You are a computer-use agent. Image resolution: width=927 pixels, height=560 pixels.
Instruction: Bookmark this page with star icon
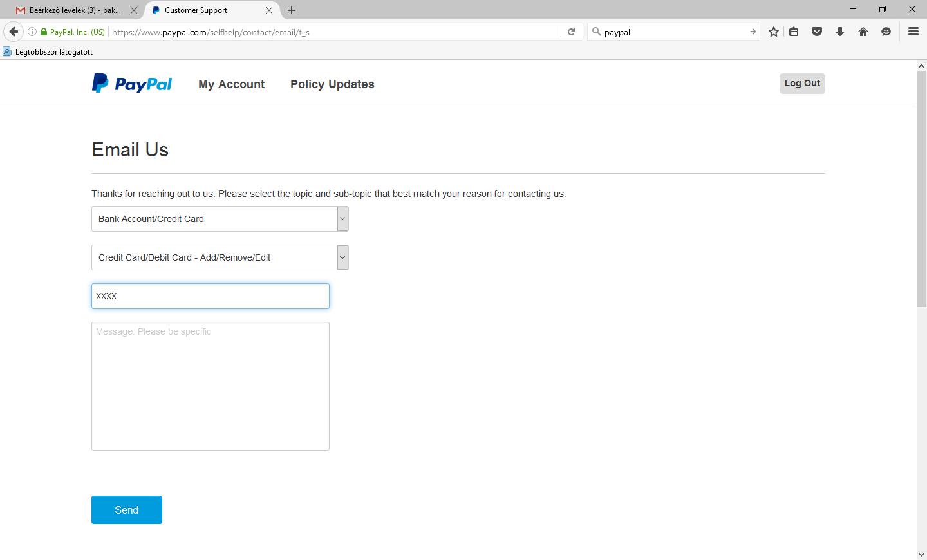[x=774, y=32]
